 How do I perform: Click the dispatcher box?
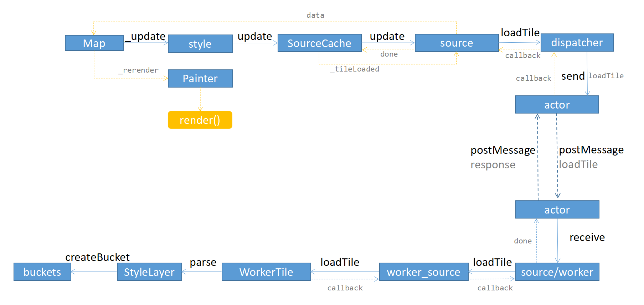(577, 43)
